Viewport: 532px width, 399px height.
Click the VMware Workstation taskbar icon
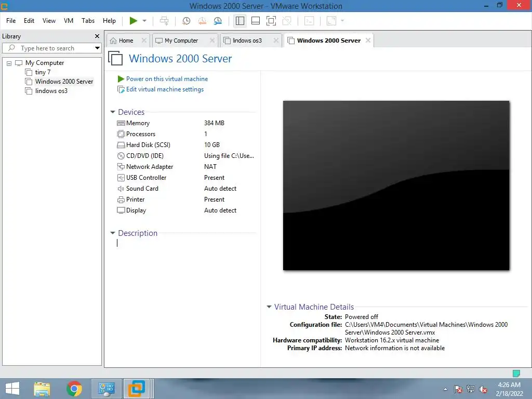137,389
